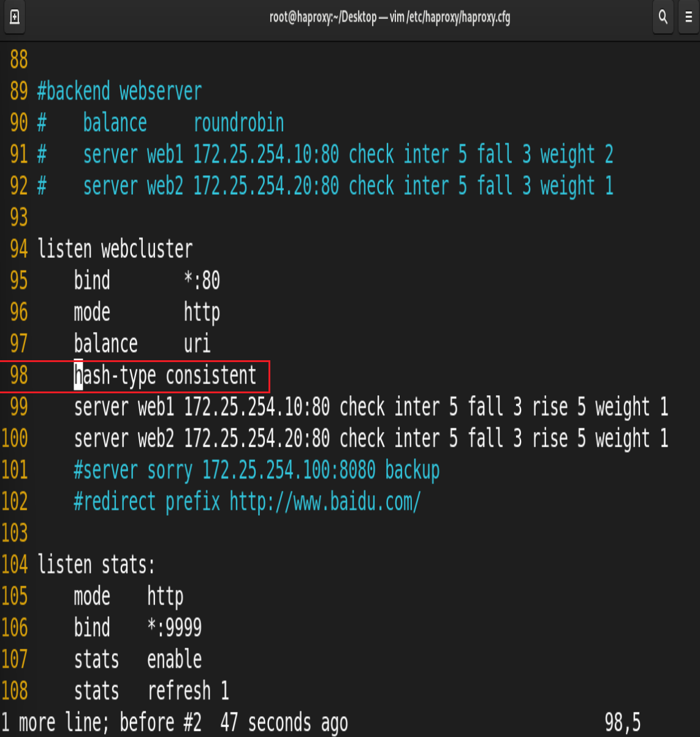
Task: Click 'http://www.baidu.com/' URL text
Action: pyautogui.click(x=325, y=502)
